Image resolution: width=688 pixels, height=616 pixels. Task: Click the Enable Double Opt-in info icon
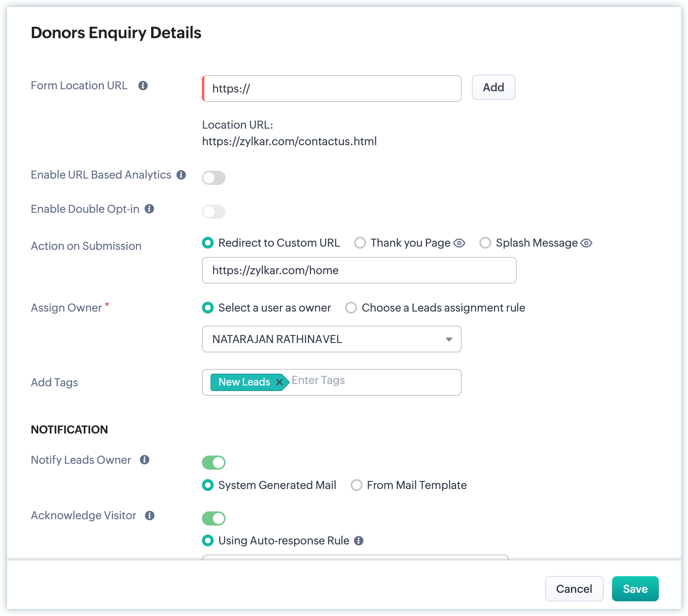[149, 209]
